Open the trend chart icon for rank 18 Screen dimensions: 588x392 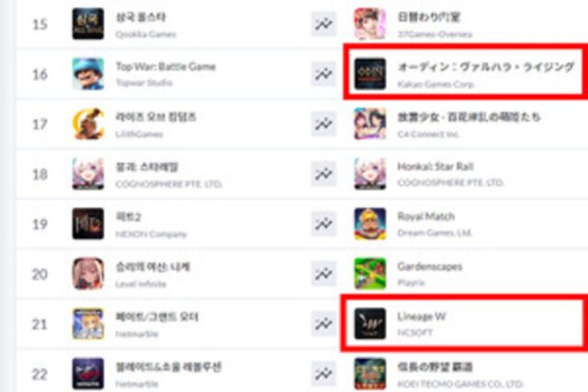pyautogui.click(x=323, y=174)
